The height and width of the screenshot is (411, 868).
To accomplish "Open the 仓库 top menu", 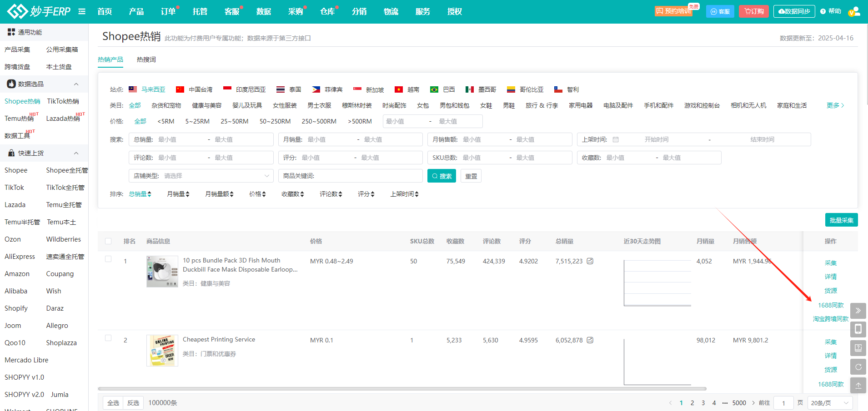I will click(x=327, y=11).
